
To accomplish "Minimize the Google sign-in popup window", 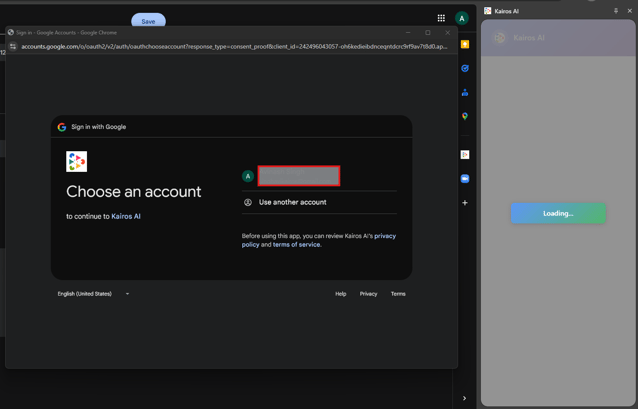I will tap(408, 33).
